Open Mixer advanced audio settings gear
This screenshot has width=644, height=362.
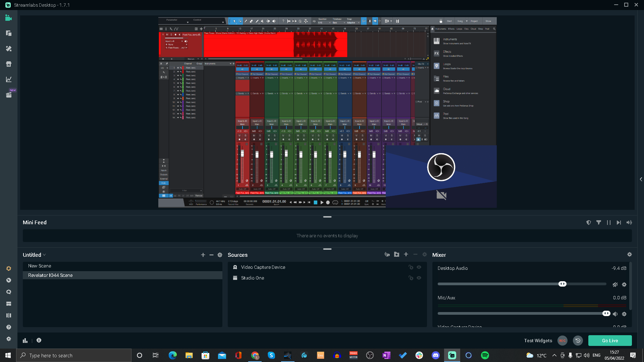630,255
